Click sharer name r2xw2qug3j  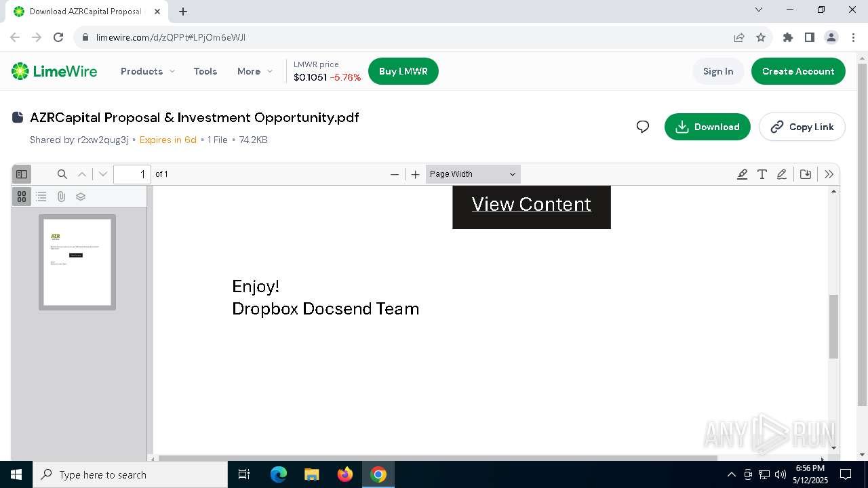[x=102, y=140]
